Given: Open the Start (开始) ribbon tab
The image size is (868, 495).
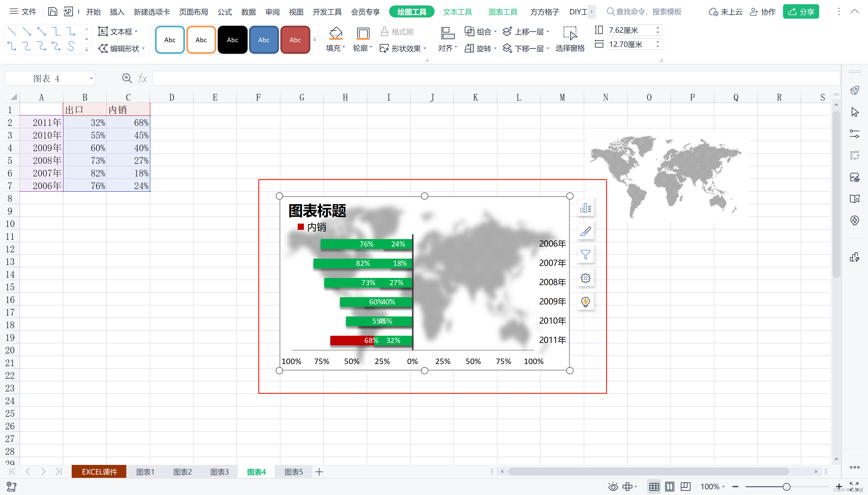Looking at the screenshot, I should 93,12.
